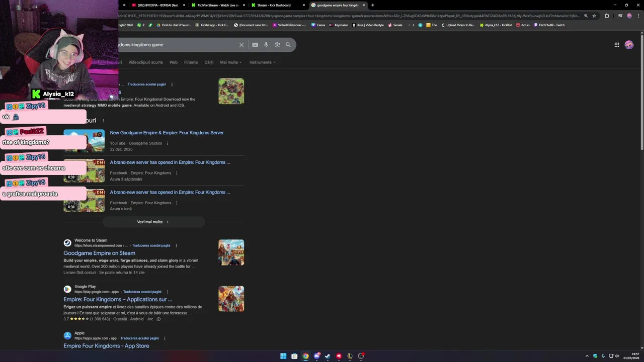
Task: Open Keymailer bookmark
Action: coord(339,25)
